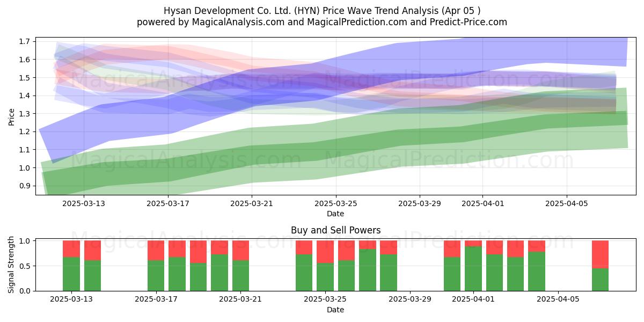Select the green buy bar for 2025-03-27
Screen dimensions: 644x322
pos(368,270)
